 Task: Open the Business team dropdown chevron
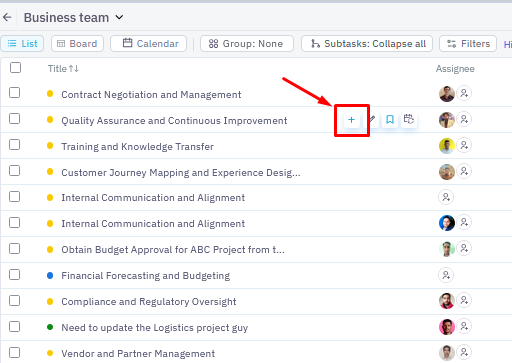tap(119, 17)
